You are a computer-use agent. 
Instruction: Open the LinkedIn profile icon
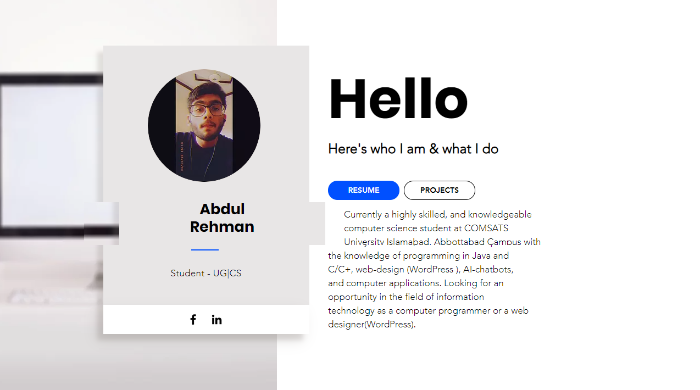tap(217, 319)
